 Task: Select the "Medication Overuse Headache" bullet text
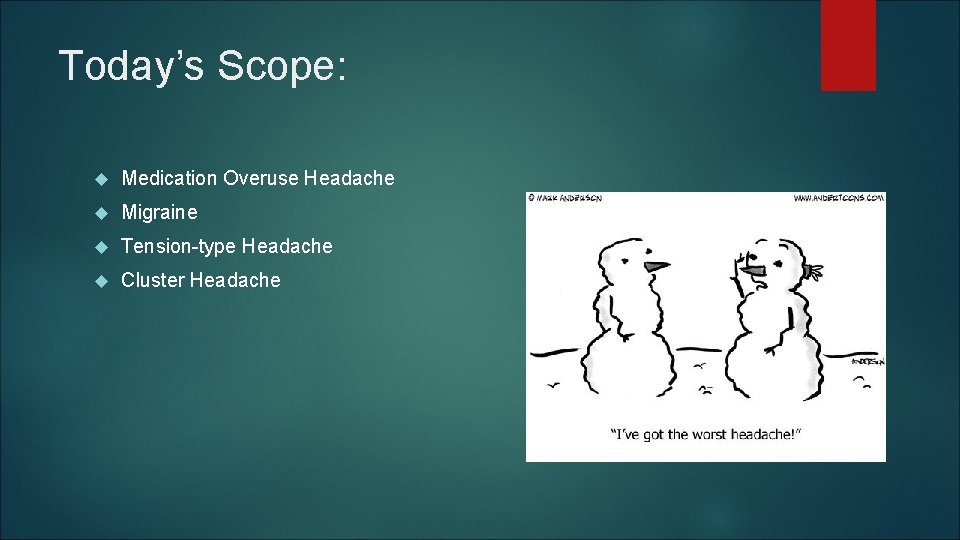258,178
